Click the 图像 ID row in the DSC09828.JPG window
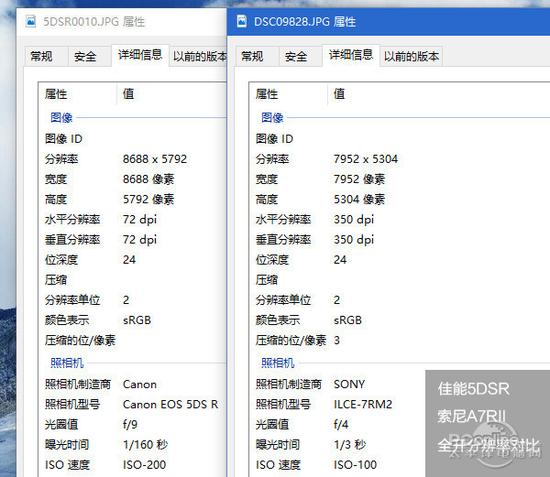Viewport: 550px width, 477px height. (x=400, y=139)
